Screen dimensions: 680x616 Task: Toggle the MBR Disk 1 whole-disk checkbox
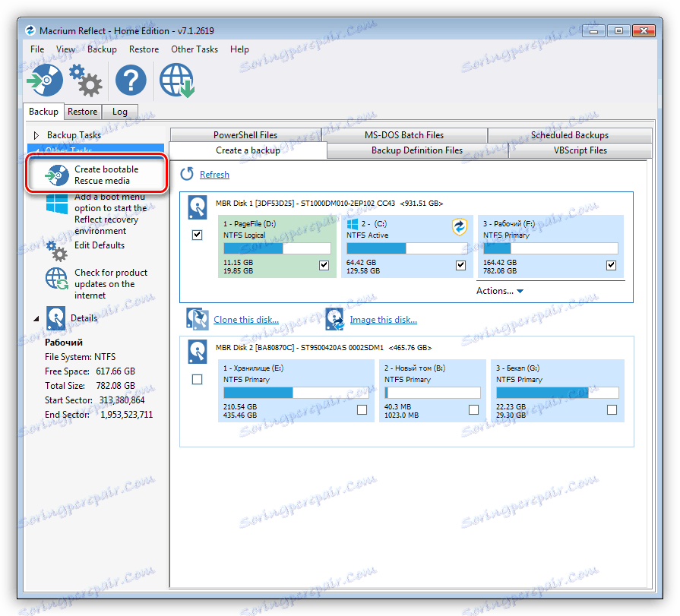[198, 235]
